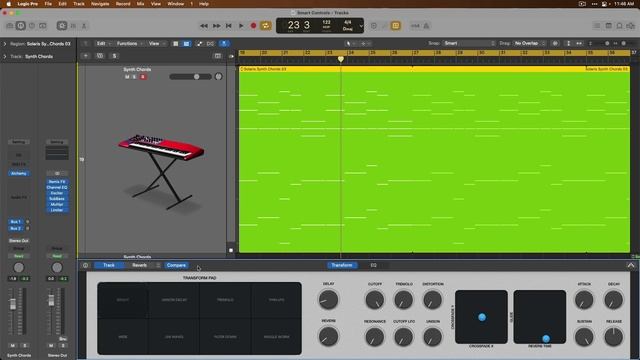Click the Duplicate Track button
The width and height of the screenshot is (640, 360).
(x=100, y=56)
